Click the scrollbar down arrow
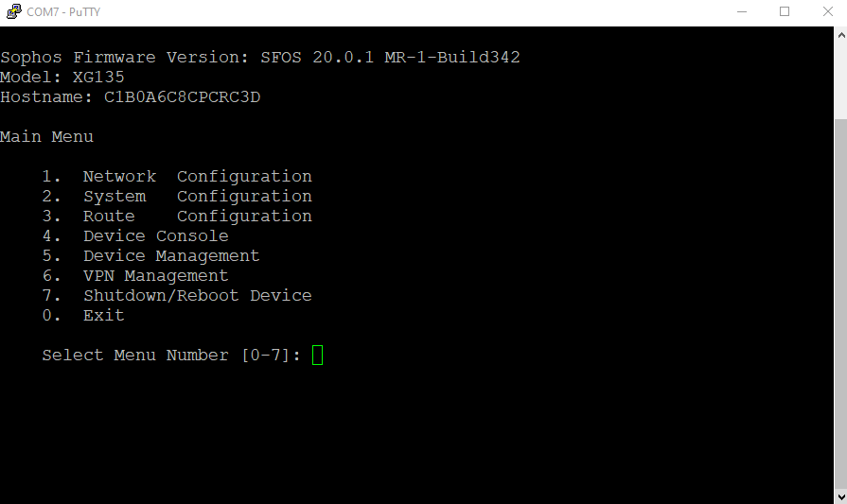This screenshot has height=504, width=847. (x=839, y=496)
